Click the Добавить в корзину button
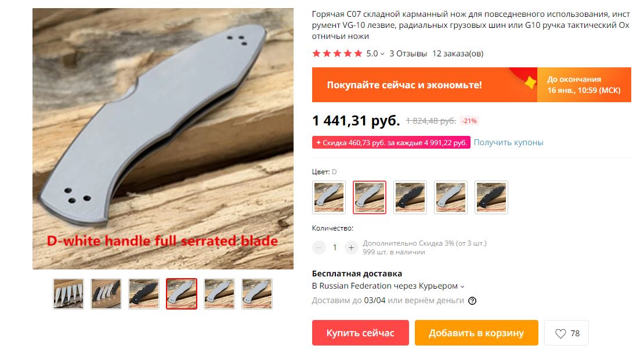644x349 pixels. (476, 333)
